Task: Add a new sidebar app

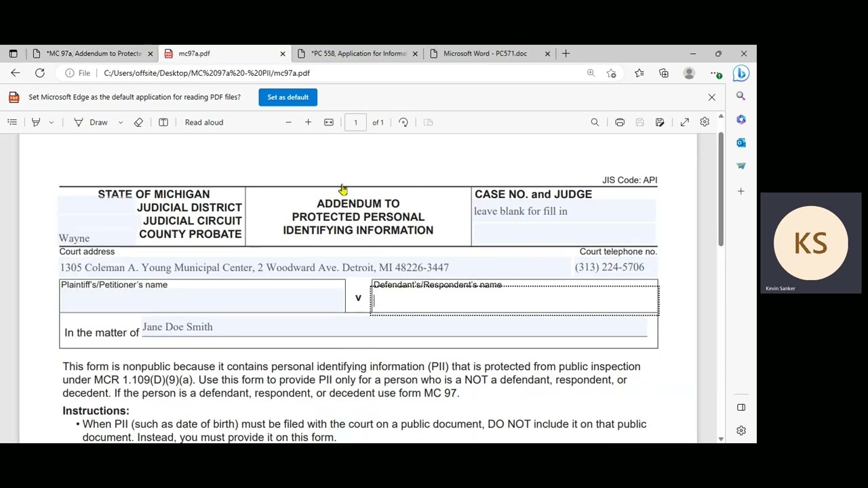Action: (741, 191)
